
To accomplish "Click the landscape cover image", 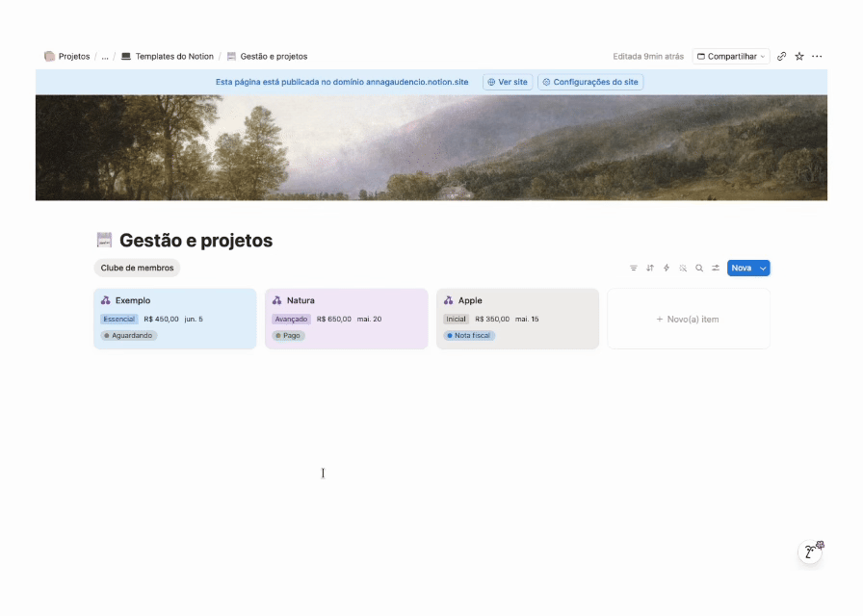I will coord(431,147).
